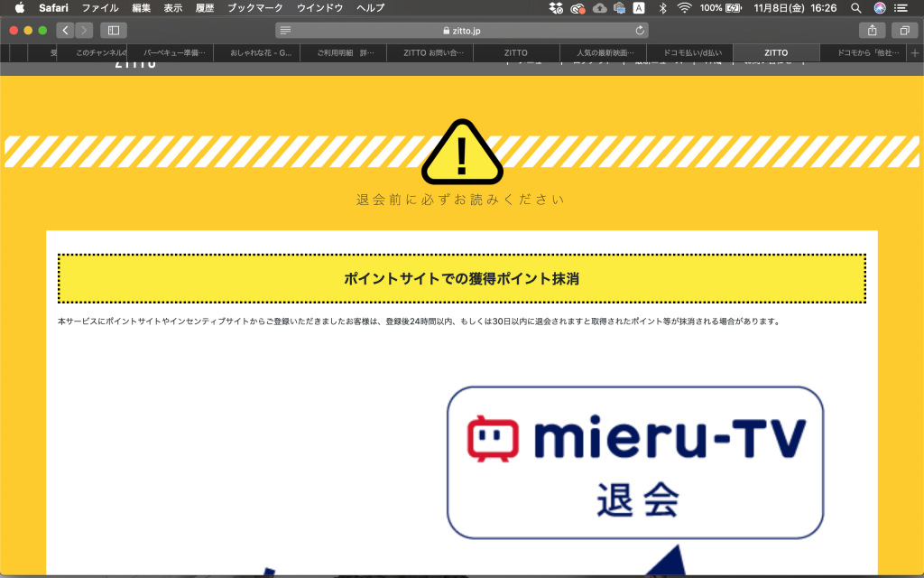924x578 pixels.
Task: Open the input source 'A' menu
Action: click(639, 7)
